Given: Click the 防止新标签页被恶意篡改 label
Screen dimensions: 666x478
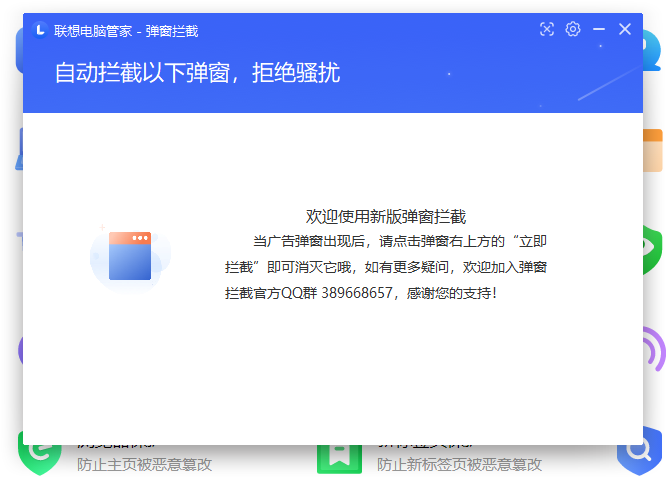Looking at the screenshot, I should (459, 464).
